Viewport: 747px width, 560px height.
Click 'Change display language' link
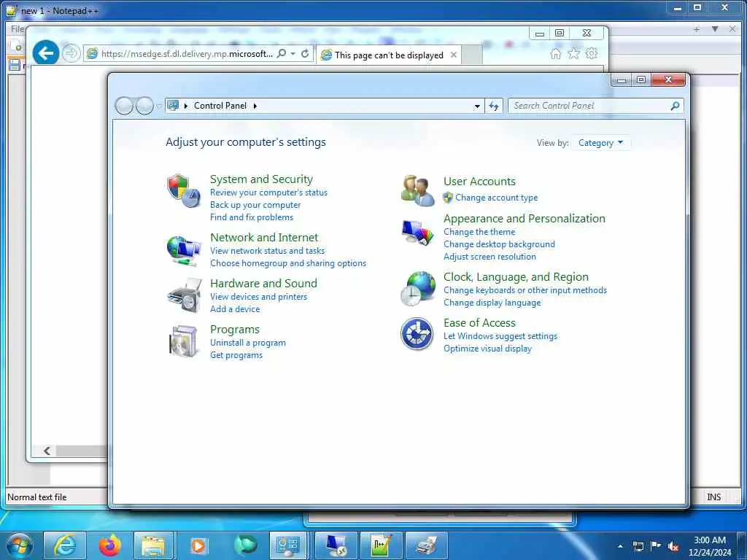pos(492,303)
